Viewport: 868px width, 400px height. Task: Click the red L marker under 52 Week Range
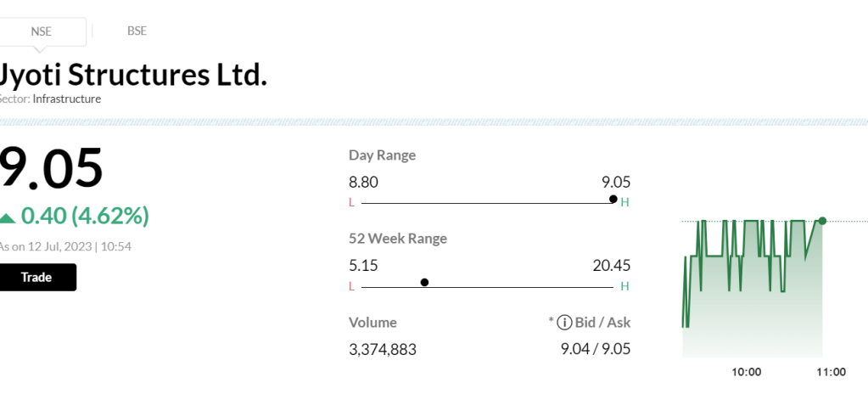point(351,286)
